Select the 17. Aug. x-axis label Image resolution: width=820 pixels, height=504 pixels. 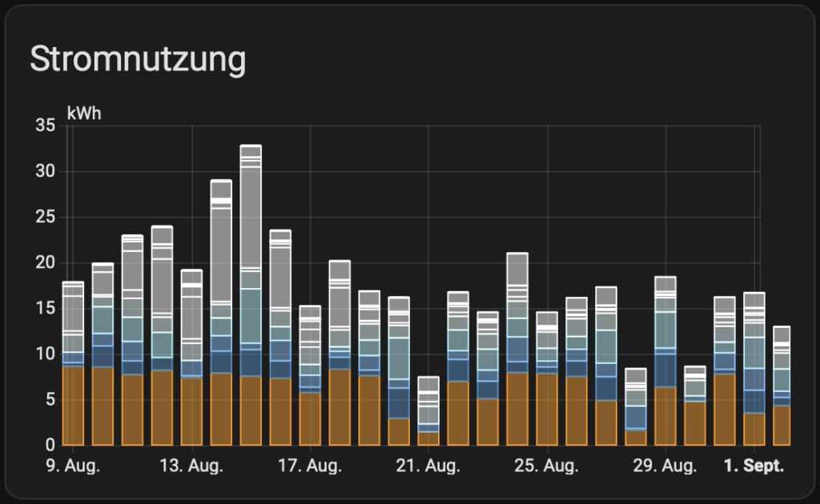point(310,466)
